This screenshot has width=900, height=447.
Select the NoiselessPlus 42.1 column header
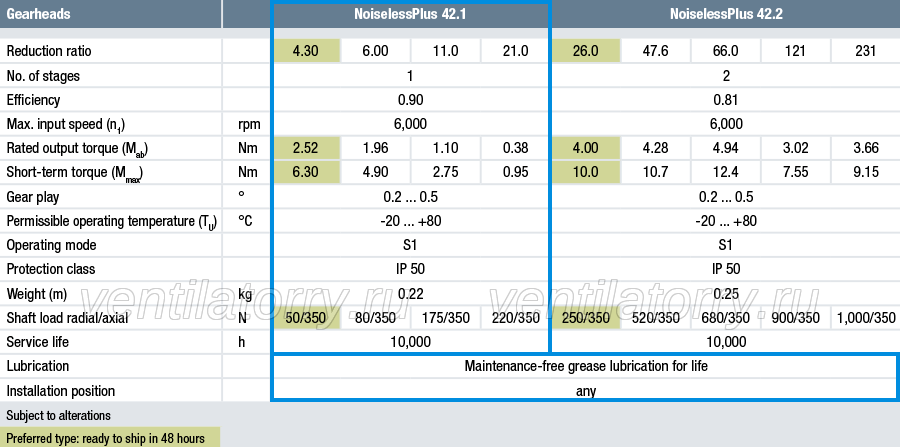(x=410, y=14)
